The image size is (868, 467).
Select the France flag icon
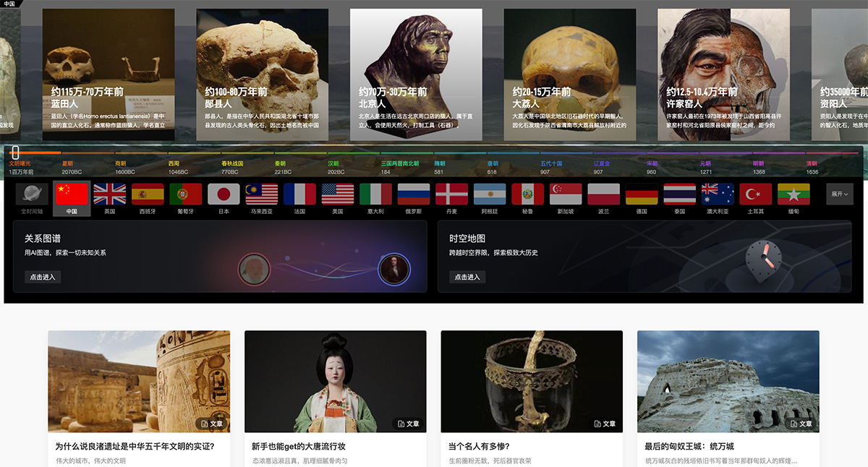click(299, 194)
